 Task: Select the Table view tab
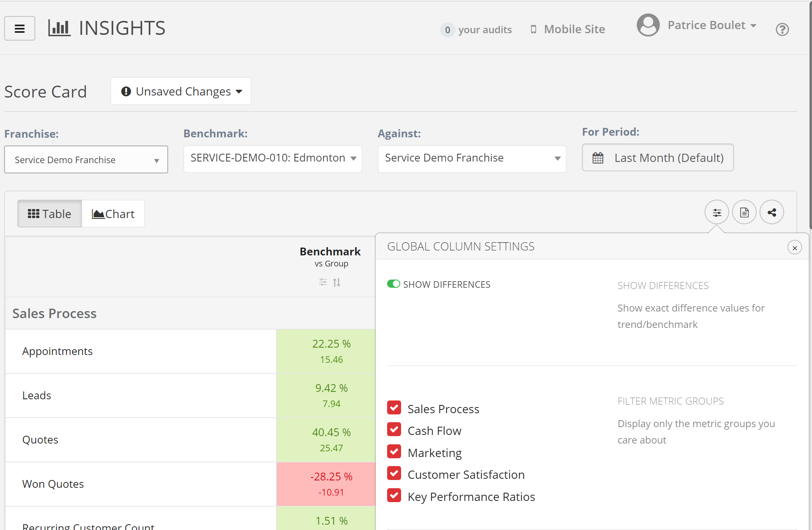tap(50, 214)
